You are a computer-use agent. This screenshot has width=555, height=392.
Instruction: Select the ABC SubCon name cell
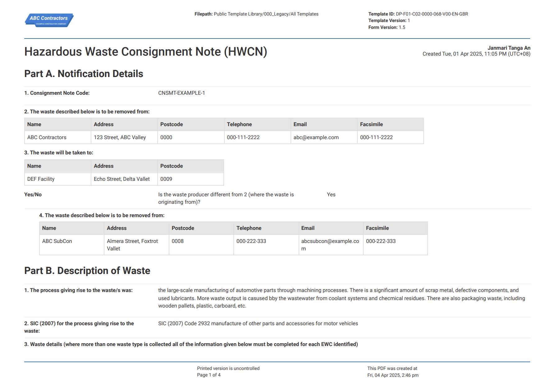(57, 241)
